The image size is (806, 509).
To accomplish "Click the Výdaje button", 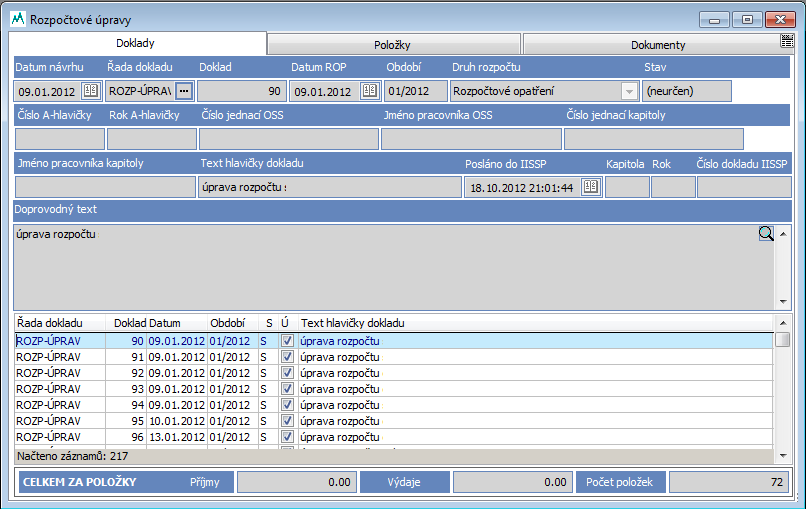I will (x=405, y=482).
